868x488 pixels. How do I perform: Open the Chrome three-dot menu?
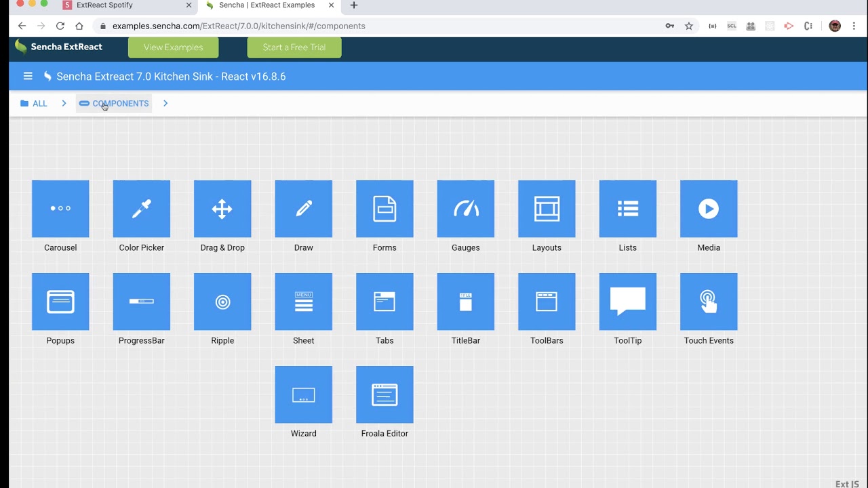coord(854,26)
